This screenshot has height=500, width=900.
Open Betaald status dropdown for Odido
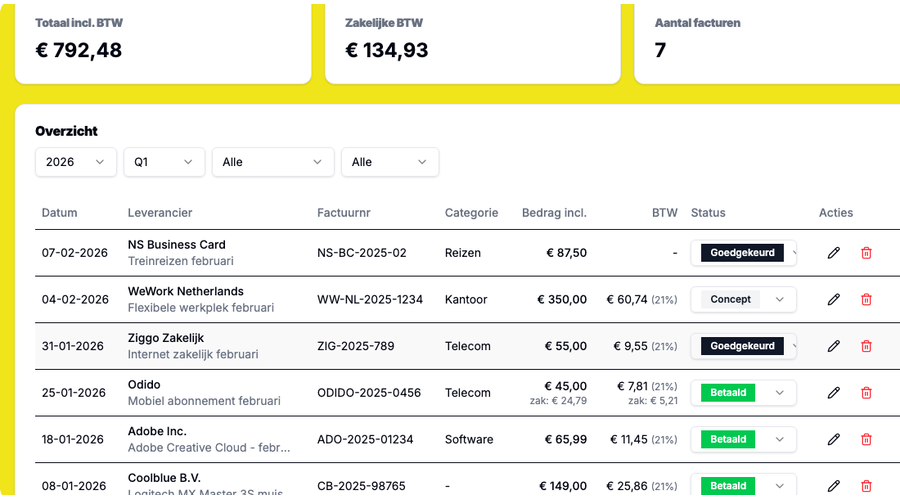point(743,393)
